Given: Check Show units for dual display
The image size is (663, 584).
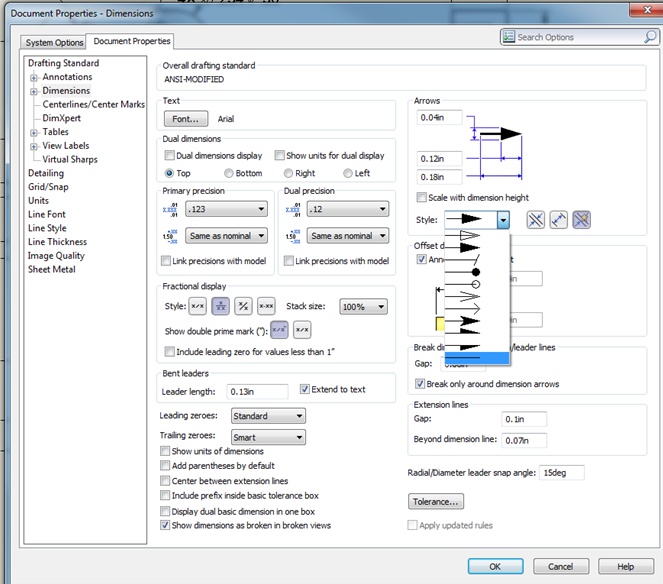Looking at the screenshot, I should 279,155.
